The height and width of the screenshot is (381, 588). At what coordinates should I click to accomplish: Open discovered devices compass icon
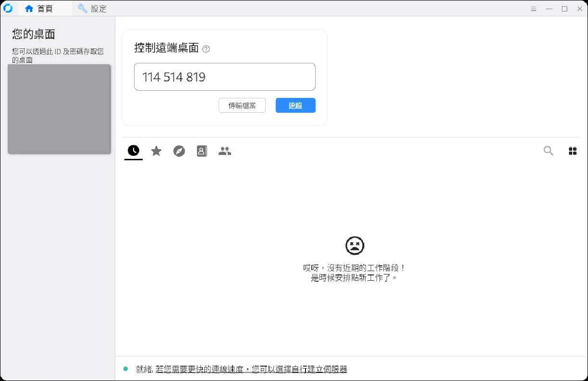[x=179, y=151]
